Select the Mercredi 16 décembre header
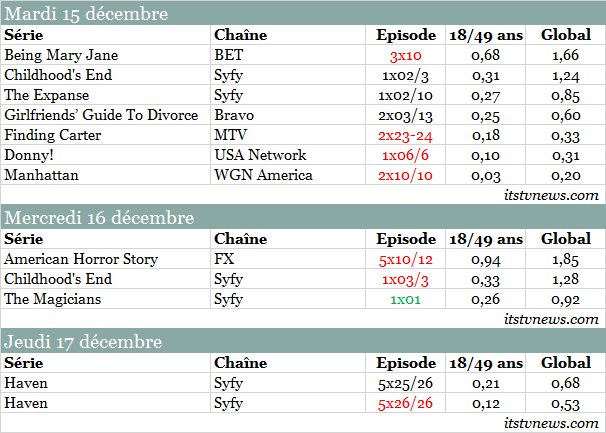The height and width of the screenshot is (433, 606). [x=100, y=217]
